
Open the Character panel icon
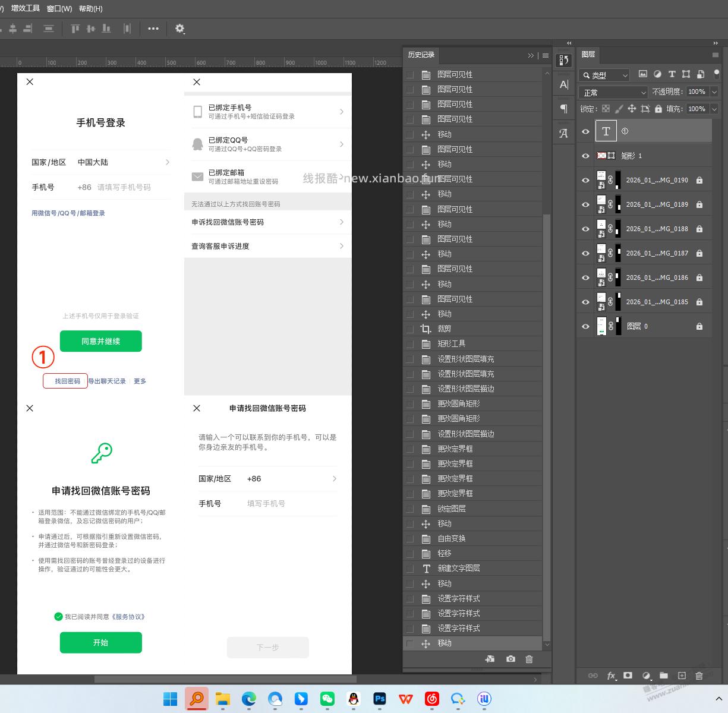(x=563, y=85)
